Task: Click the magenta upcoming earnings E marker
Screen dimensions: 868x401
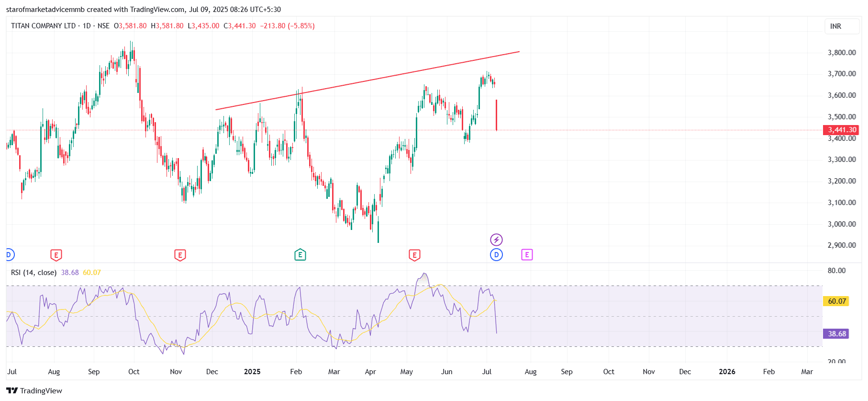Action: point(527,255)
